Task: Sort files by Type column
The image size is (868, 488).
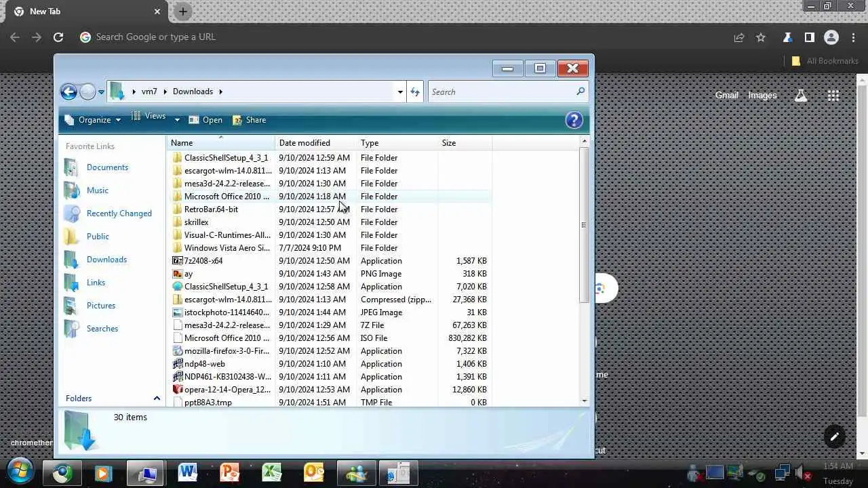Action: point(397,143)
